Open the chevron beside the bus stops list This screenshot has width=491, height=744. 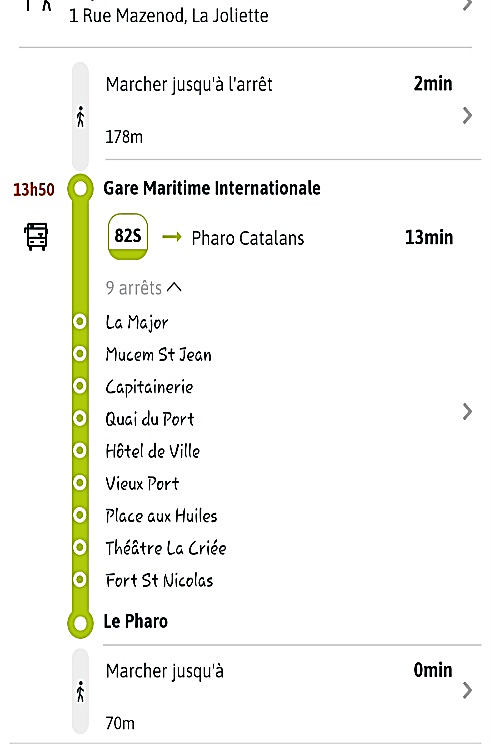(467, 411)
